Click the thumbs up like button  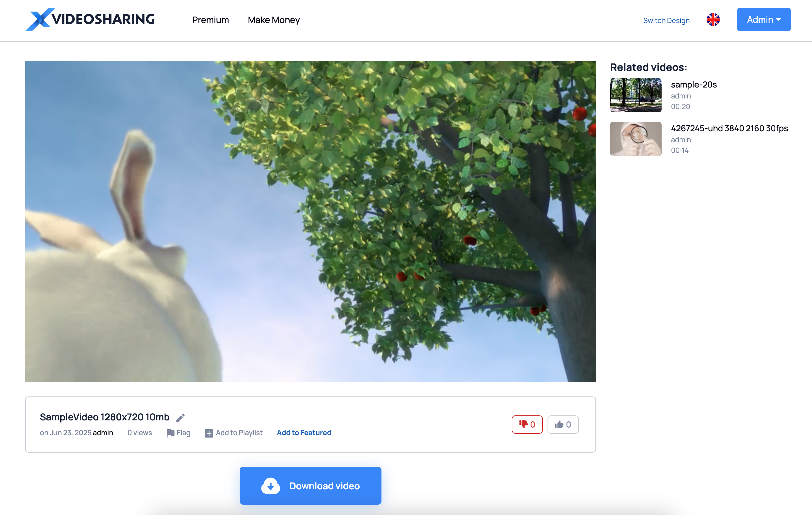point(563,424)
